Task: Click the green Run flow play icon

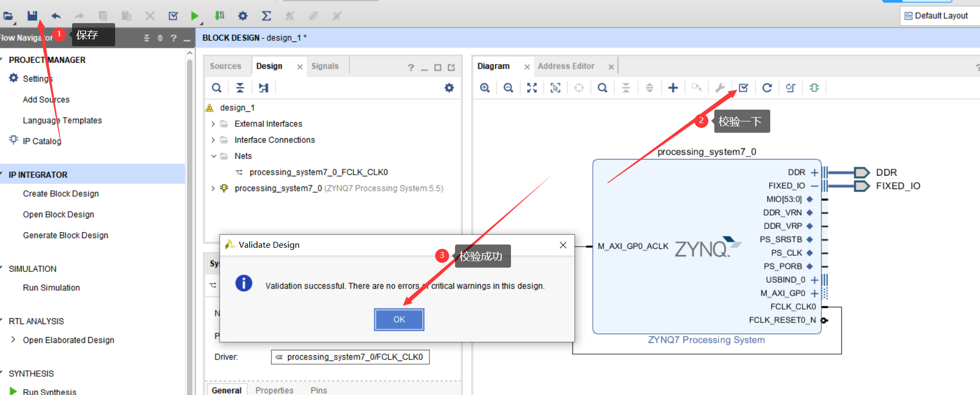Action: [195, 16]
